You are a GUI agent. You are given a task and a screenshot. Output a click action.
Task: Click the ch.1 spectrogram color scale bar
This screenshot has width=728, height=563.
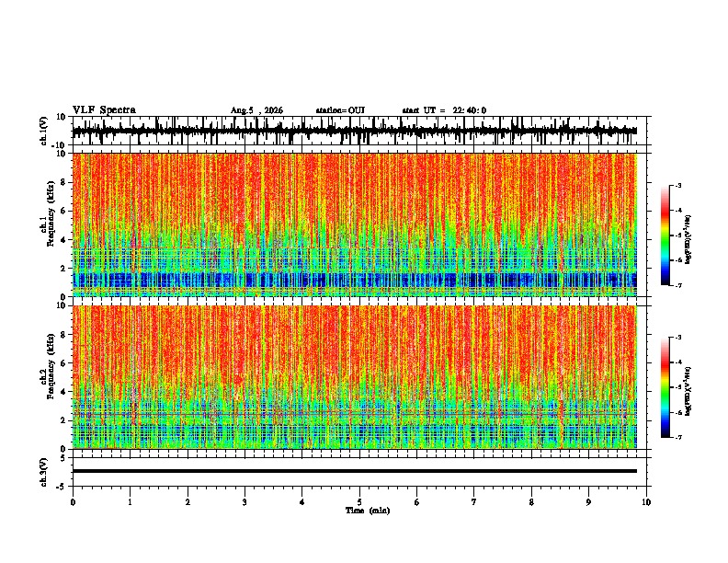click(665, 236)
